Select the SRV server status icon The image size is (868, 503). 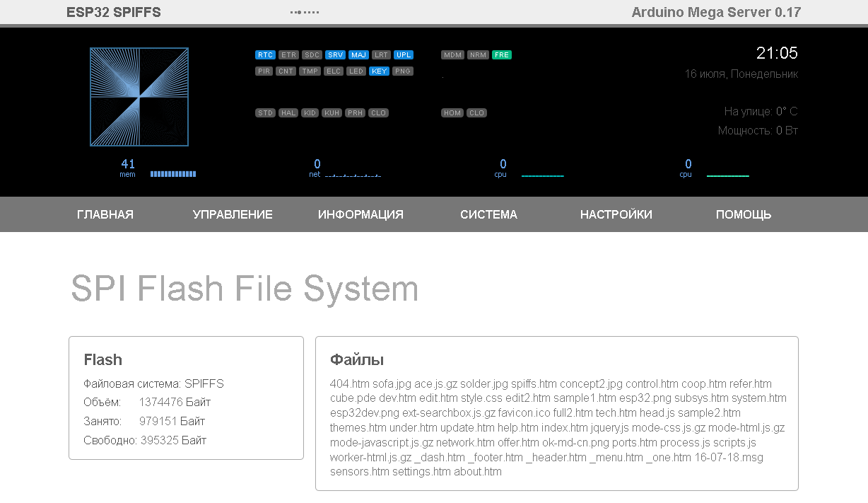(335, 54)
